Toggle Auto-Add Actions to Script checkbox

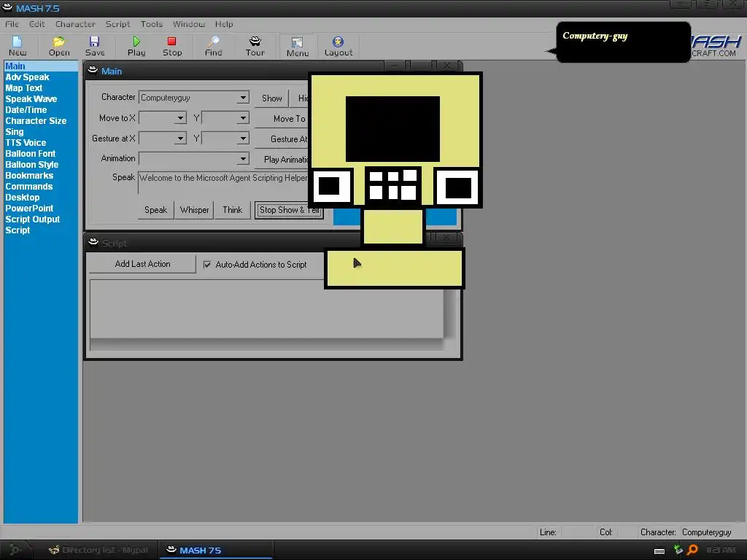[x=207, y=264]
